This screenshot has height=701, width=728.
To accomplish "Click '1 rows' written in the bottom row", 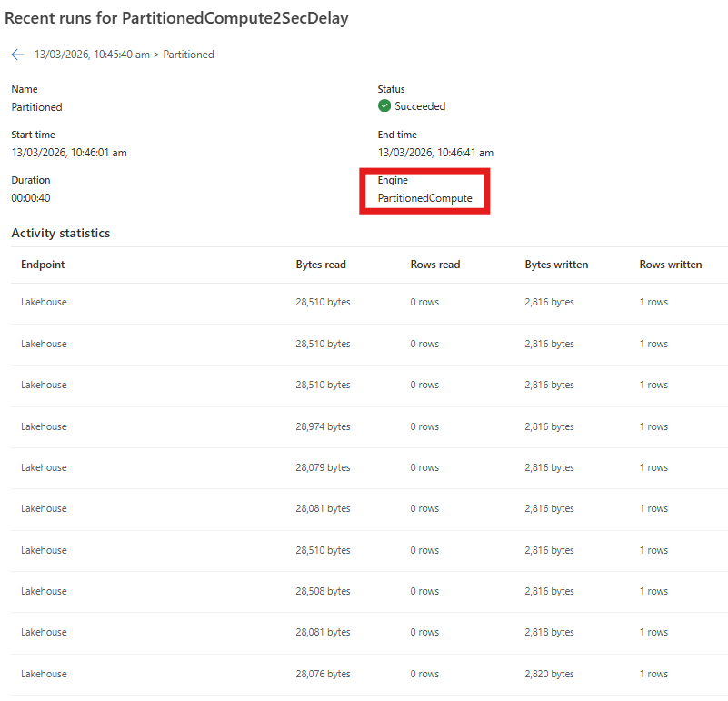I will [x=653, y=673].
